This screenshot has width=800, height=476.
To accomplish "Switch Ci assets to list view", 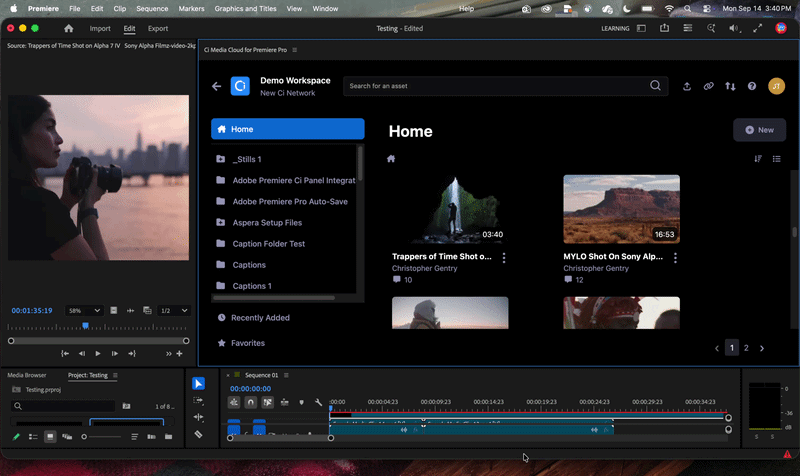I will [777, 159].
